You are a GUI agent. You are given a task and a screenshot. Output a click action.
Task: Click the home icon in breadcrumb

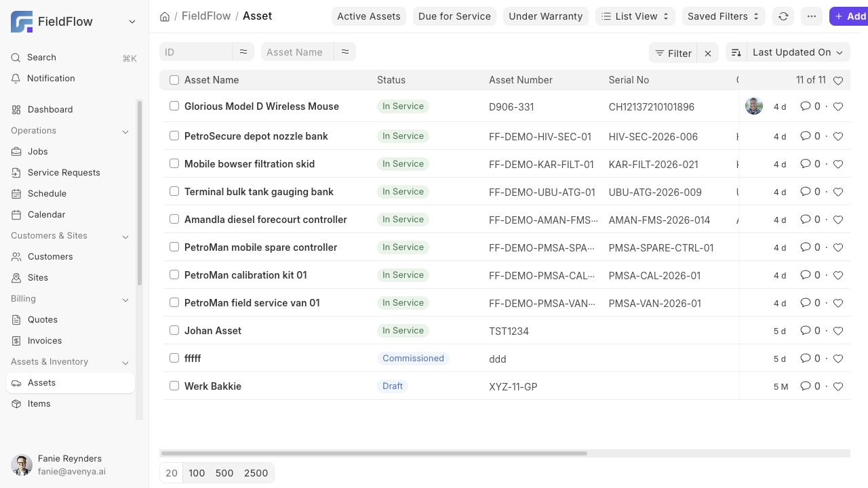click(165, 16)
